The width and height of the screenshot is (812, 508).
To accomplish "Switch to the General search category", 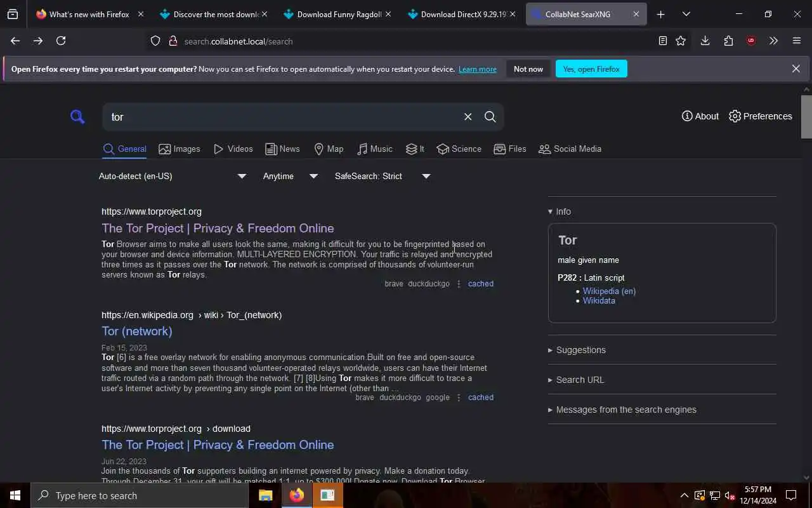I will [x=125, y=149].
